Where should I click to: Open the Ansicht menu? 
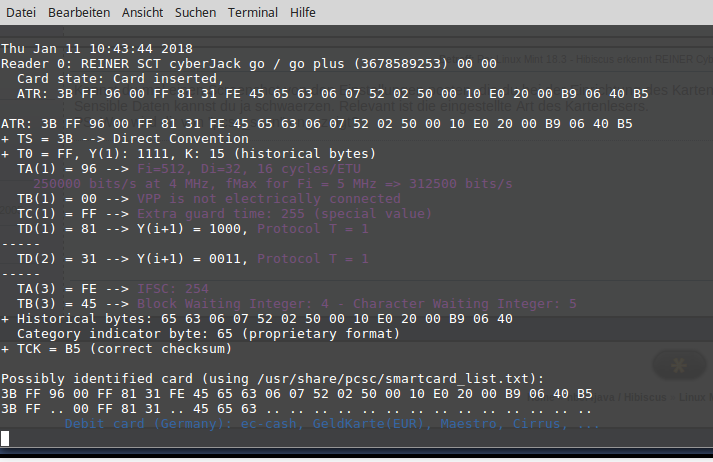(x=143, y=13)
